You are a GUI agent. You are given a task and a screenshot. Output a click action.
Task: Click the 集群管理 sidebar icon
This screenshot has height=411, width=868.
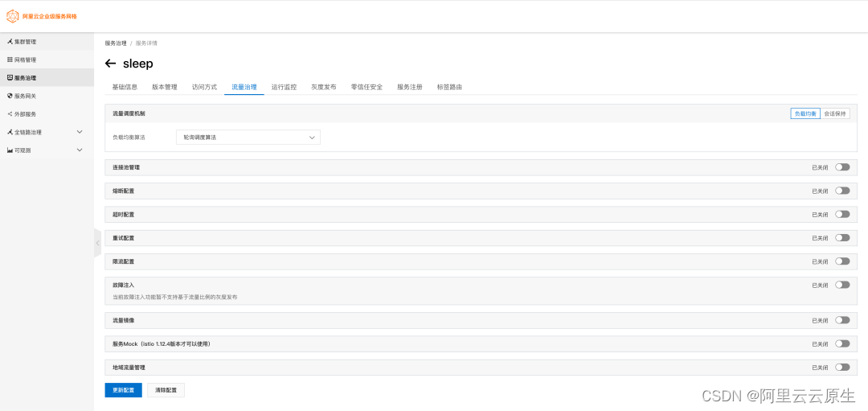pos(10,42)
